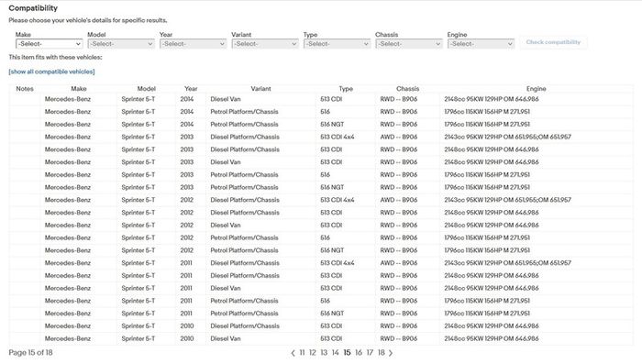Open the Variant dropdown
This screenshot has height=364, width=642.
(x=265, y=44)
